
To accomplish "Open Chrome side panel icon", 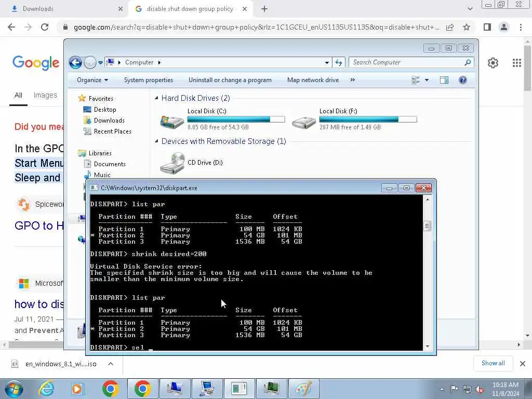I will [487, 27].
